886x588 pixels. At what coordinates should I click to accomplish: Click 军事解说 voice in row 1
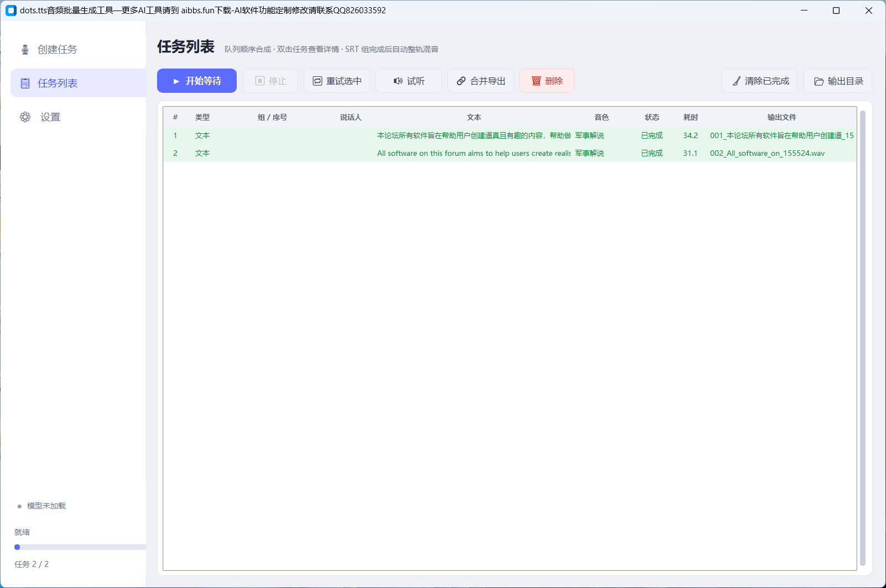coord(590,135)
